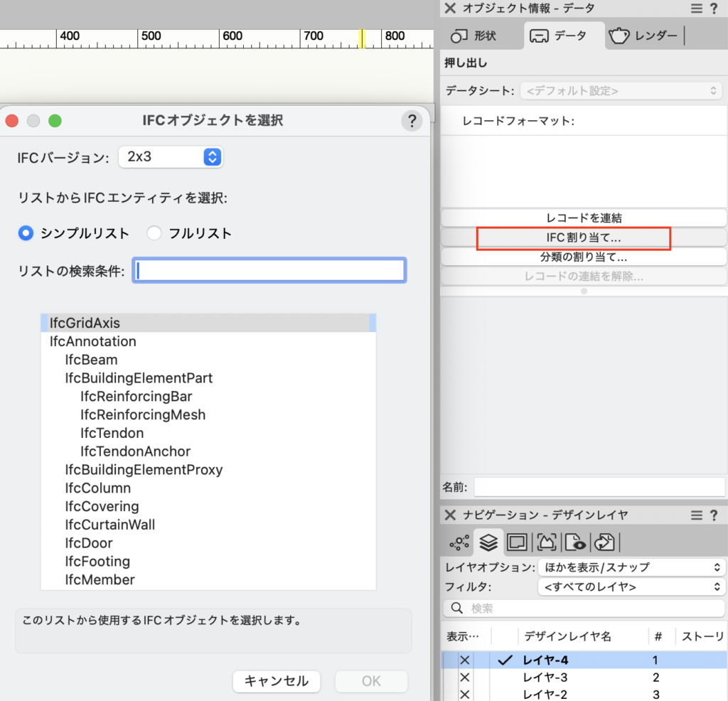The image size is (728, 701).
Task: Select the シンプルリスト radio button
Action: coord(26,233)
